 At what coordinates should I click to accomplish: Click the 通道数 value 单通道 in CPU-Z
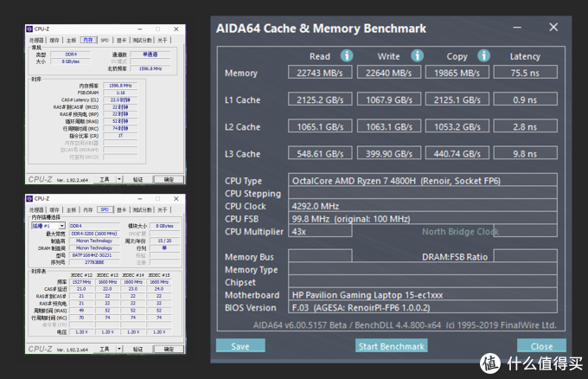150,55
